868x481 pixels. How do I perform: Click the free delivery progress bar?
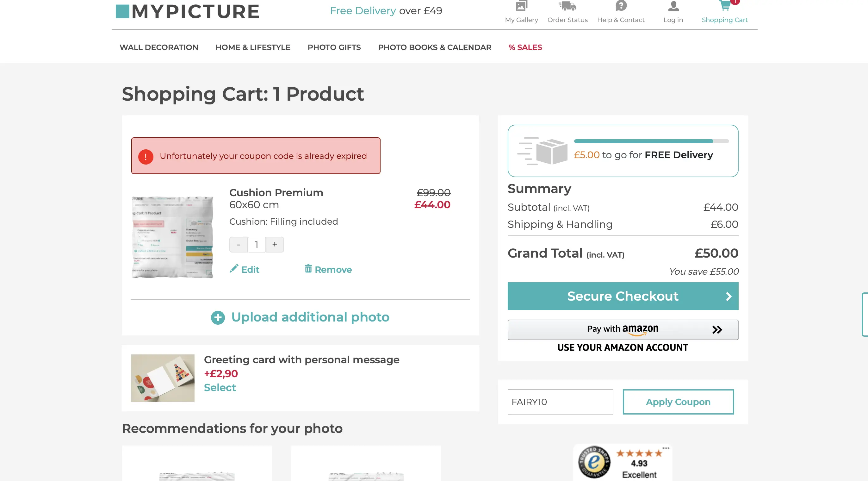tap(651, 141)
